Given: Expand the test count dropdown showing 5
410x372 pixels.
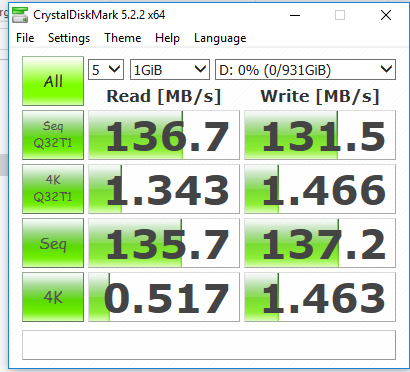Looking at the screenshot, I should [106, 70].
